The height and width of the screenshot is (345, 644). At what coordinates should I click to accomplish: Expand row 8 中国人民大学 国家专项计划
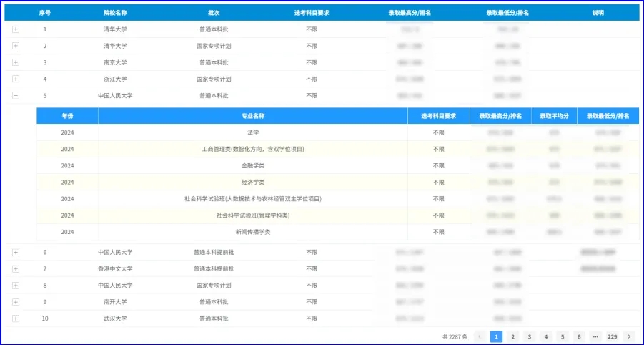pyautogui.click(x=16, y=285)
